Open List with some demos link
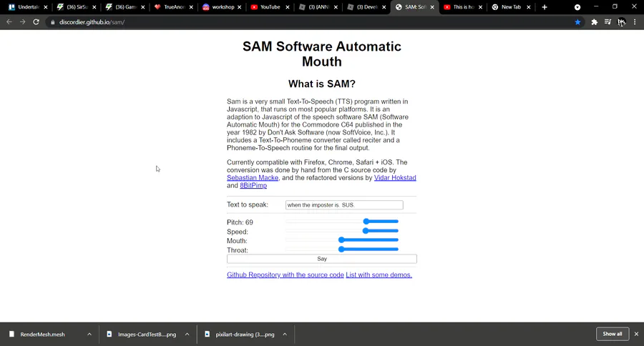Image resolution: width=644 pixels, height=346 pixels. pos(379,275)
